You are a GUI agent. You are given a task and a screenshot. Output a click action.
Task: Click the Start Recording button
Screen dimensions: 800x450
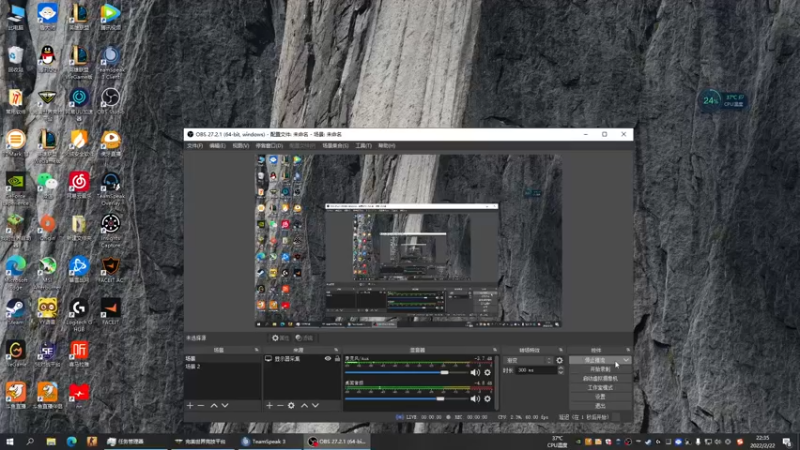coord(600,369)
